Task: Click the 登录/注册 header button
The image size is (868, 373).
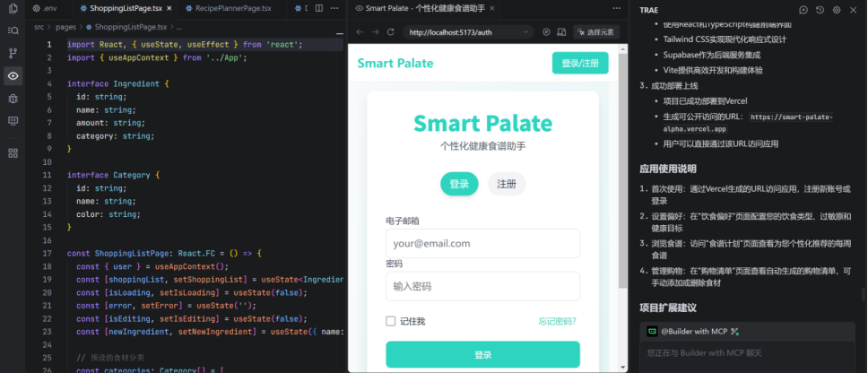Action: (x=580, y=63)
